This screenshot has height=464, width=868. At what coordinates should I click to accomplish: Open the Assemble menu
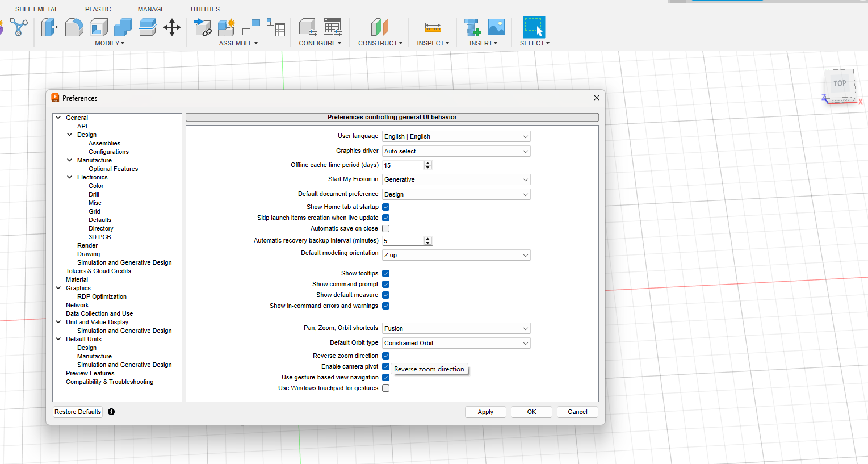tap(238, 43)
